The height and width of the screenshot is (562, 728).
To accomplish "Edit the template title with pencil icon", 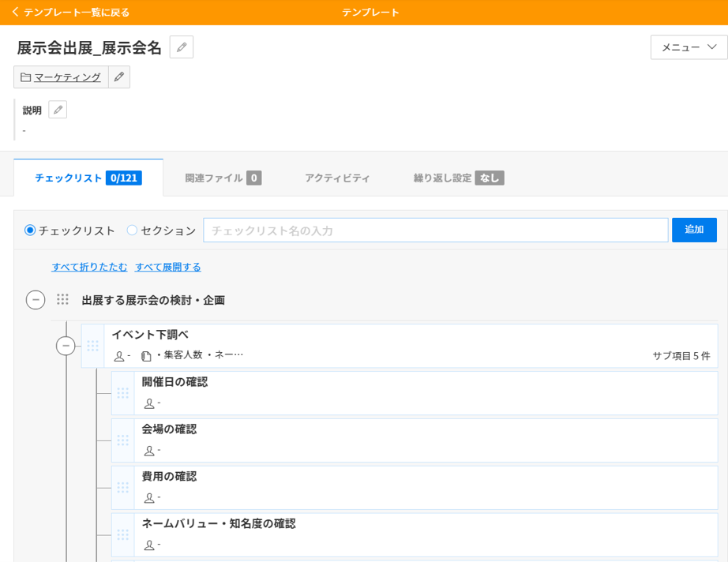I will 182,47.
